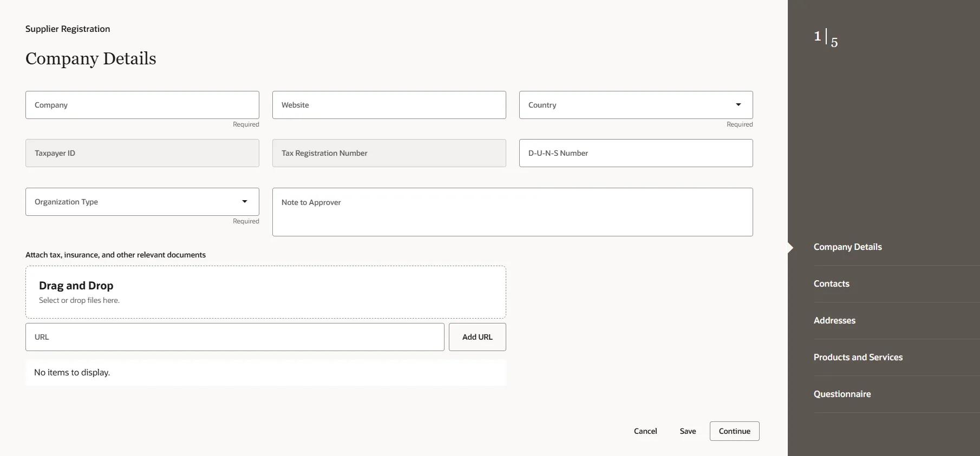Click Continue to proceed

[x=735, y=431]
